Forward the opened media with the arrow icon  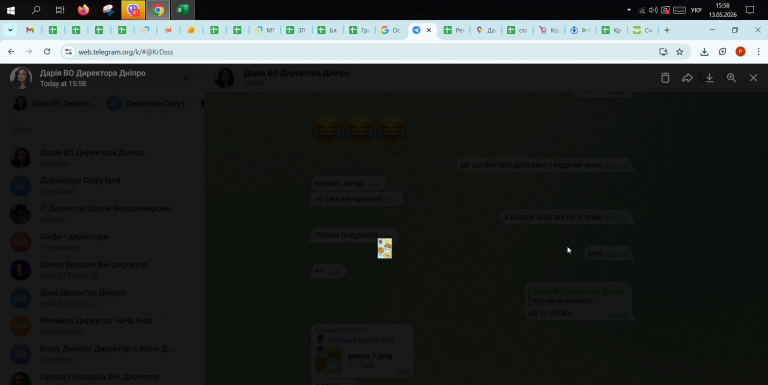click(687, 78)
